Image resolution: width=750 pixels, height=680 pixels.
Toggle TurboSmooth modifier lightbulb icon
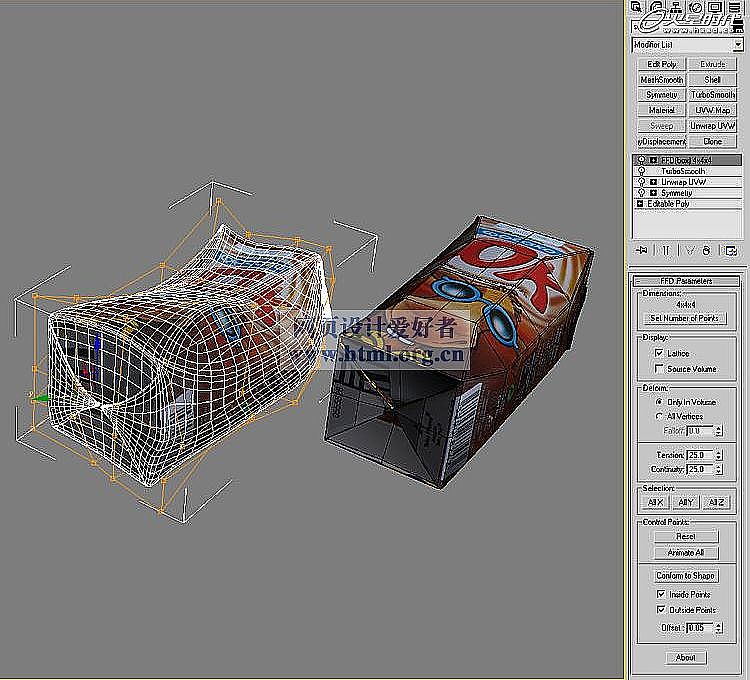641,171
